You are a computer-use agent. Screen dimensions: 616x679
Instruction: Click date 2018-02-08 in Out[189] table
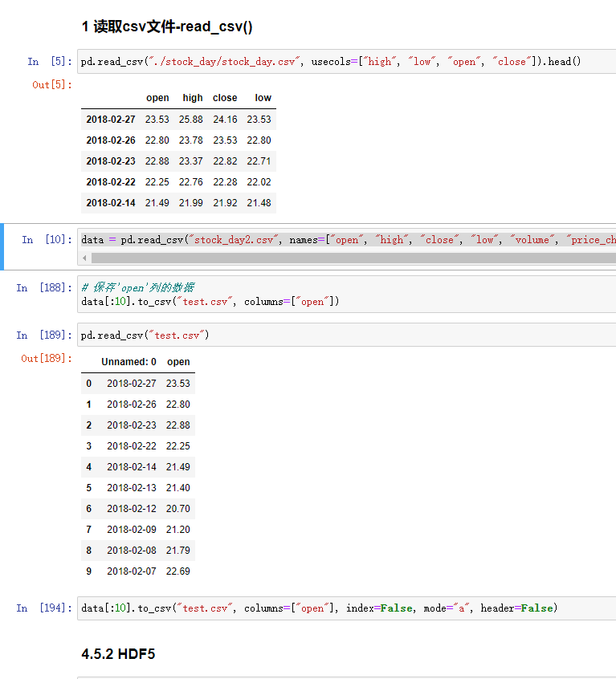point(132,551)
